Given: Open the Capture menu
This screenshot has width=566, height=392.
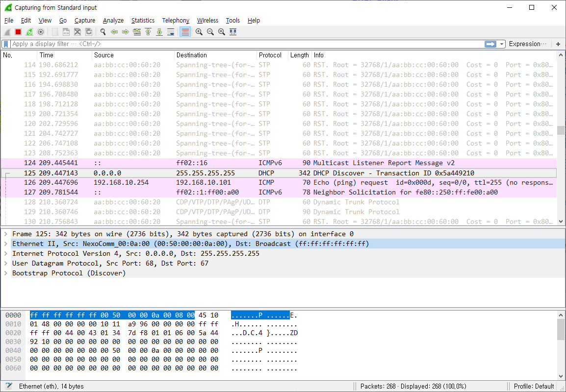Looking at the screenshot, I should point(85,21).
